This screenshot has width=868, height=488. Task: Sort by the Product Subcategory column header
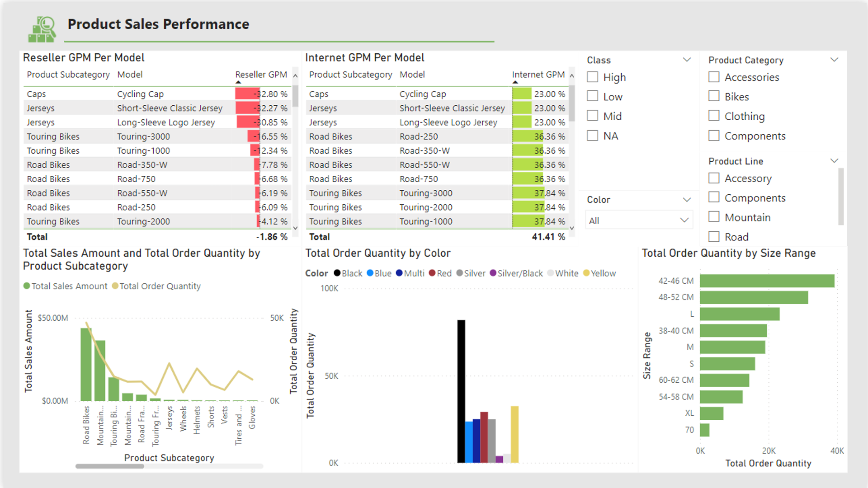click(x=68, y=75)
